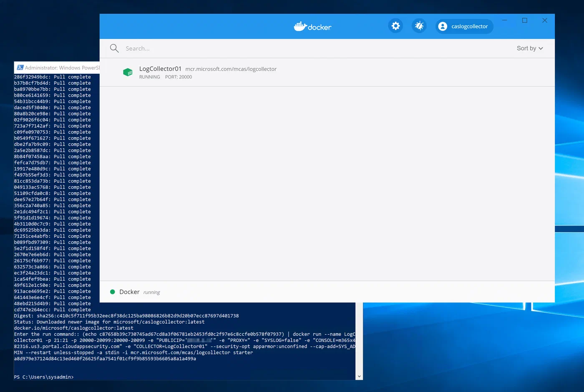Image resolution: width=584 pixels, height=392 pixels.
Task: Click the cd747e264ecc: Pull complete line
Action: click(x=52, y=309)
